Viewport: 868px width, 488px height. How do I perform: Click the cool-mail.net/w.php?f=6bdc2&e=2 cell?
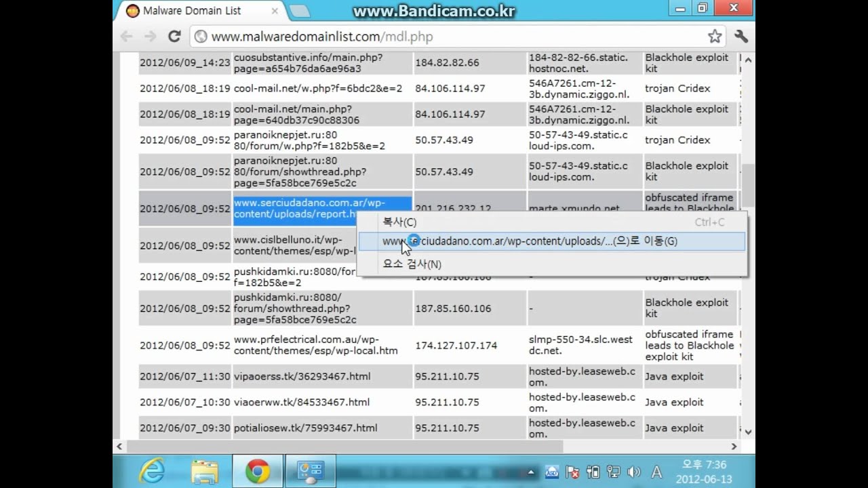[x=322, y=88]
